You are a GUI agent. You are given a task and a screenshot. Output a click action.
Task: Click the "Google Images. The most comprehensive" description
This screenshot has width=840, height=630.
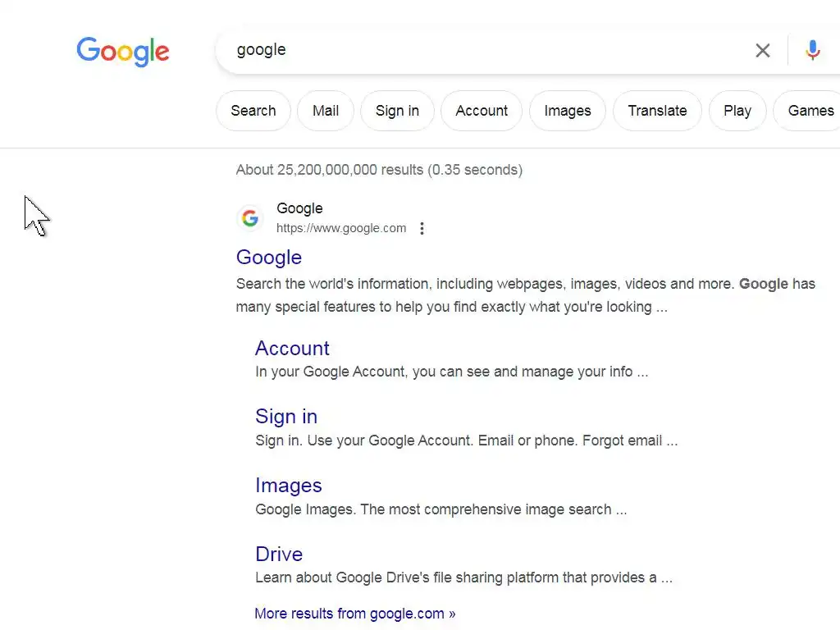click(441, 509)
